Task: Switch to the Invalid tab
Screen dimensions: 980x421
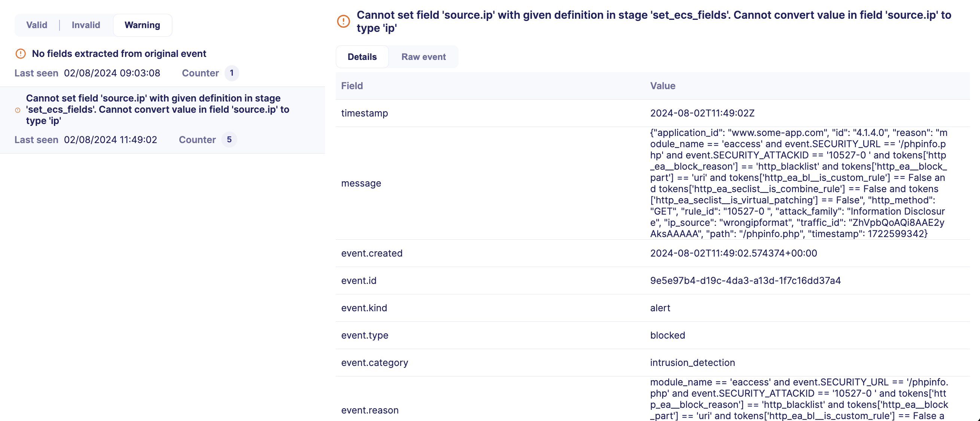Action: click(x=86, y=25)
